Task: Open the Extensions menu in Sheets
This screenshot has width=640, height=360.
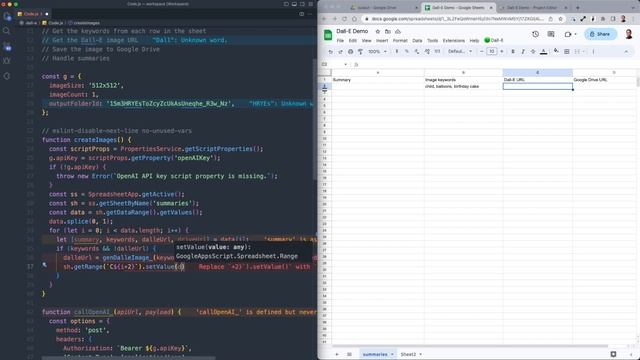Action: (453, 41)
